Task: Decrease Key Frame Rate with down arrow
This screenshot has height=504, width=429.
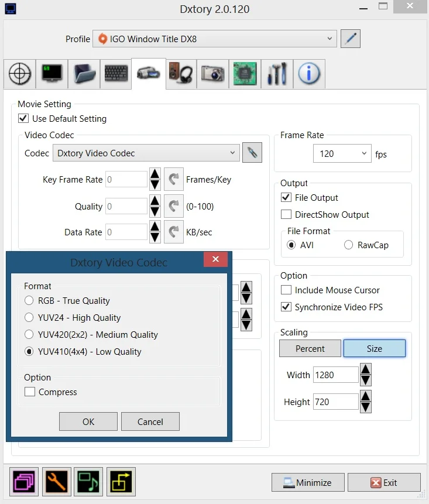Action: 155,185
